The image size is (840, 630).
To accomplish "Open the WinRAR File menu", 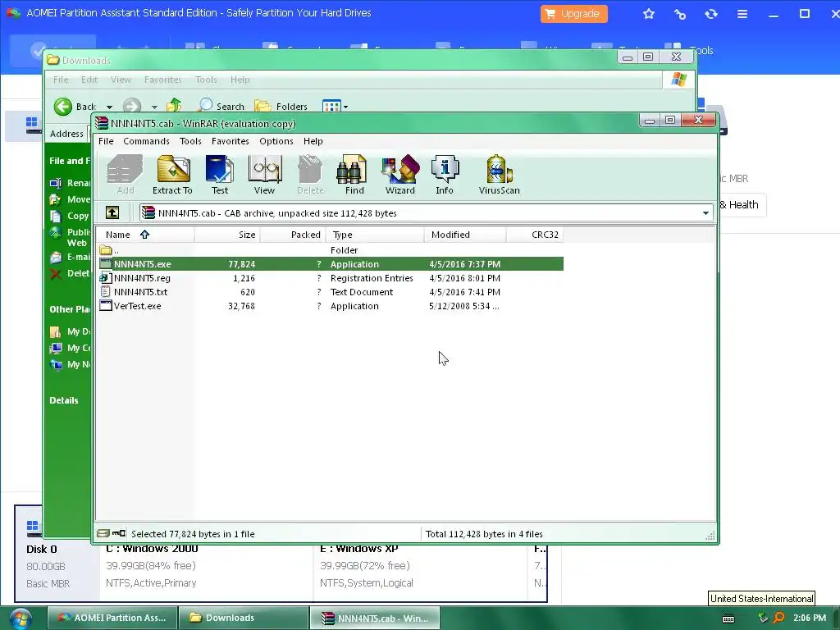I will (x=106, y=141).
